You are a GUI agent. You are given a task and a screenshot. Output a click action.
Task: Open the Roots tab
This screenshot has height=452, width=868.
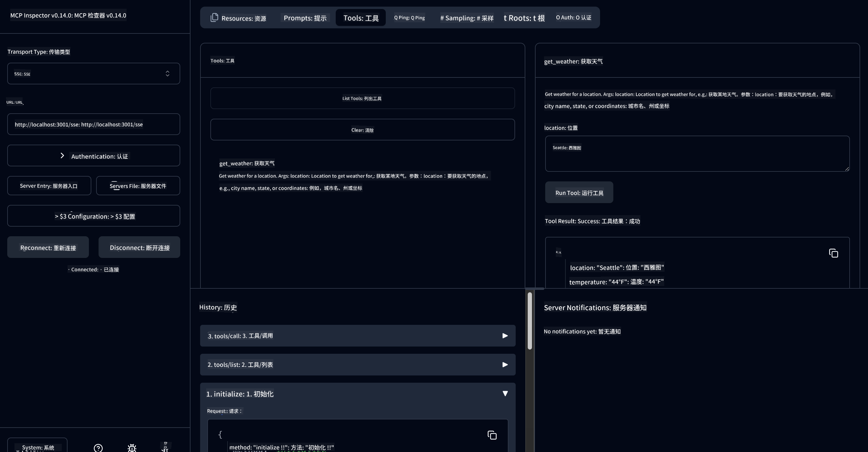click(524, 18)
